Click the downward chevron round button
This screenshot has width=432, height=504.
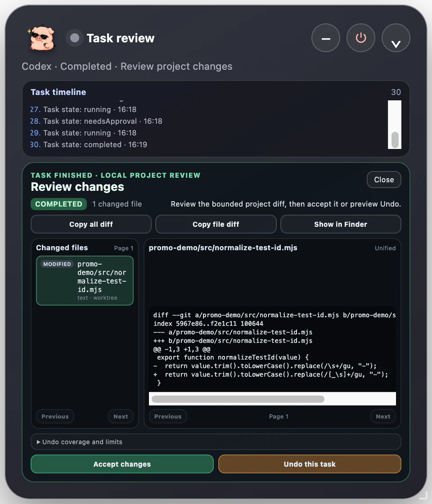pos(396,38)
